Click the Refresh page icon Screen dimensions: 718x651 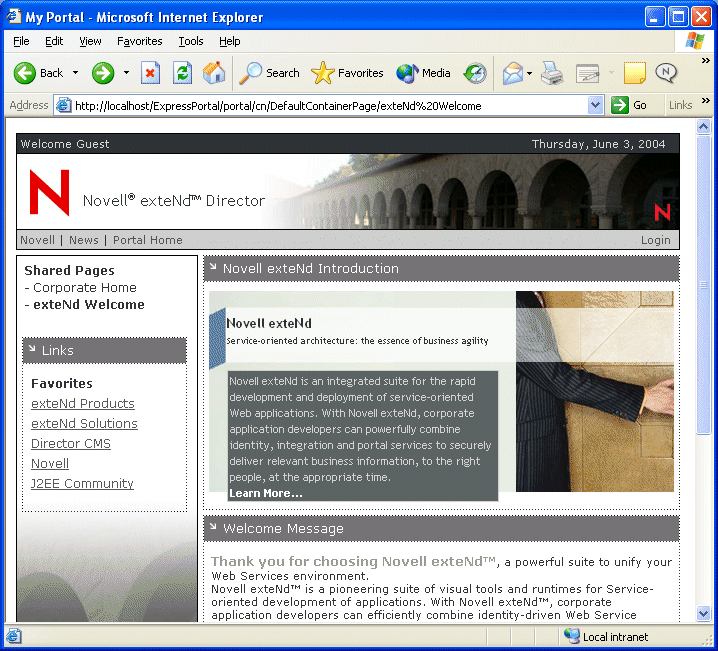tap(182, 73)
